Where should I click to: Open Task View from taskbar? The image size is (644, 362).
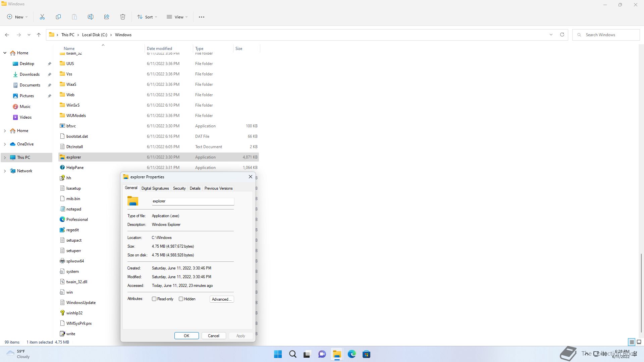307,354
